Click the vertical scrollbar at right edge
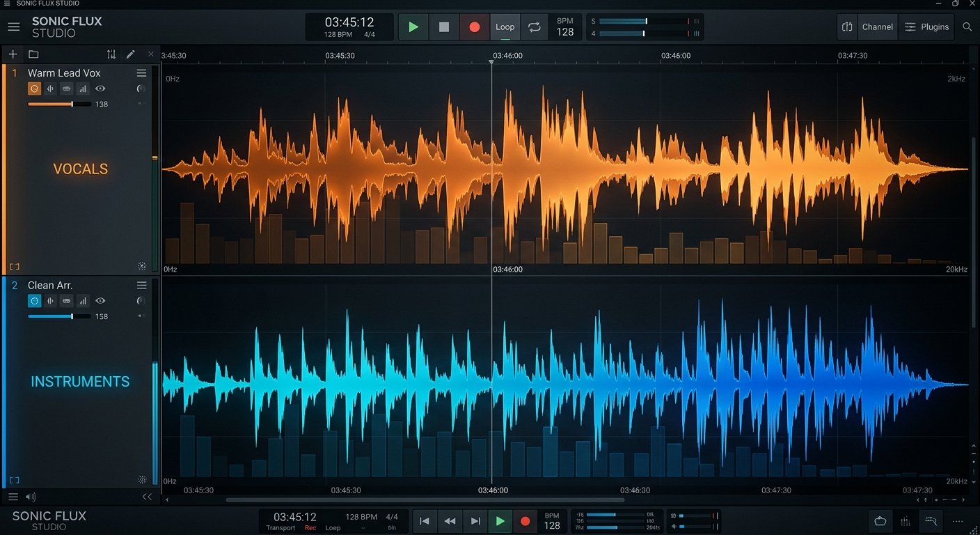The height and width of the screenshot is (535, 980). (x=974, y=233)
